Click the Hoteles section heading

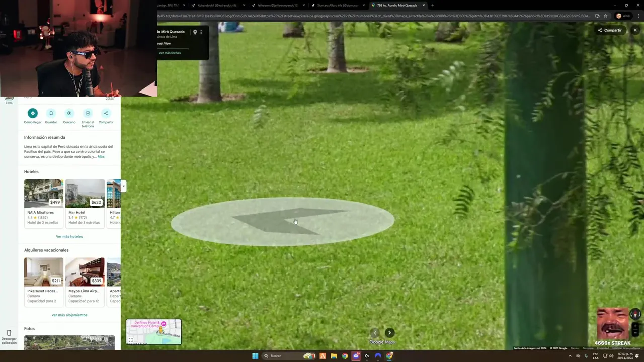coord(31,172)
